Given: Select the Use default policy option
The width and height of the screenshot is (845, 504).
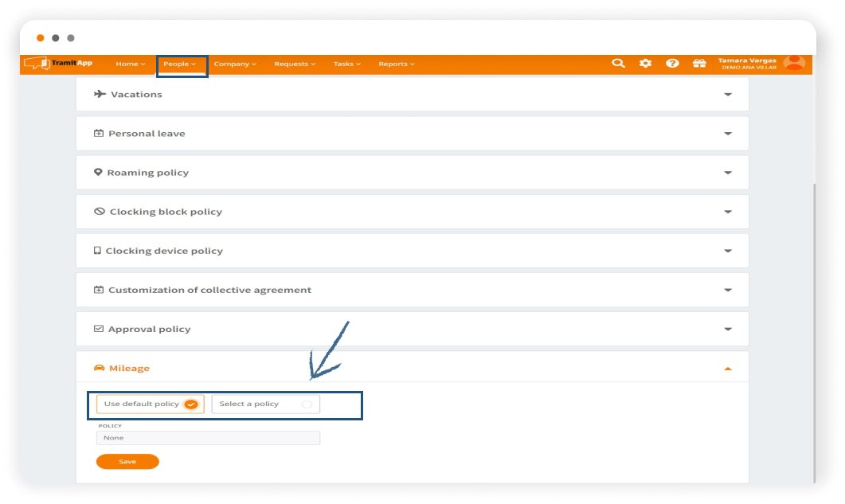Looking at the screenshot, I should (x=151, y=404).
